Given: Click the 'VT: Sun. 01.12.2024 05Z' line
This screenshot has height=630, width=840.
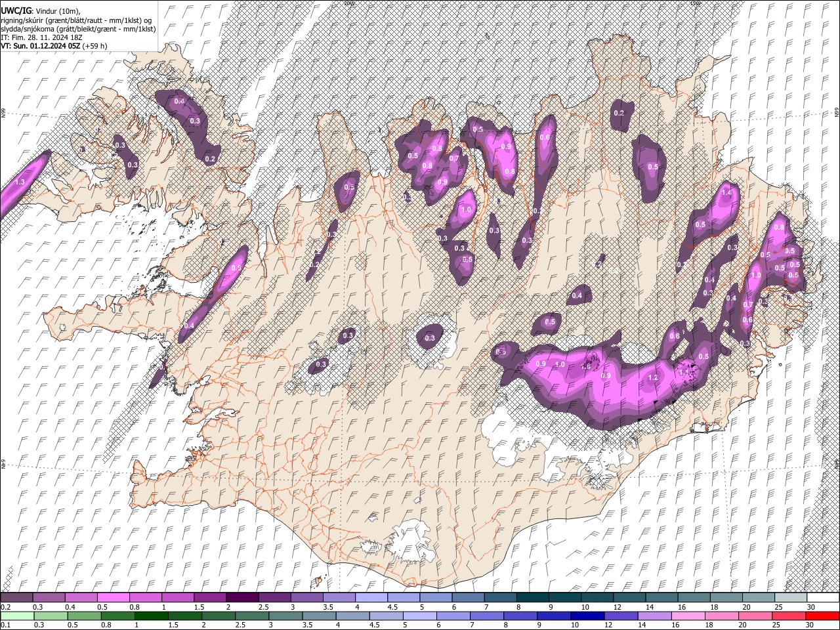Looking at the screenshot, I should click(54, 46).
